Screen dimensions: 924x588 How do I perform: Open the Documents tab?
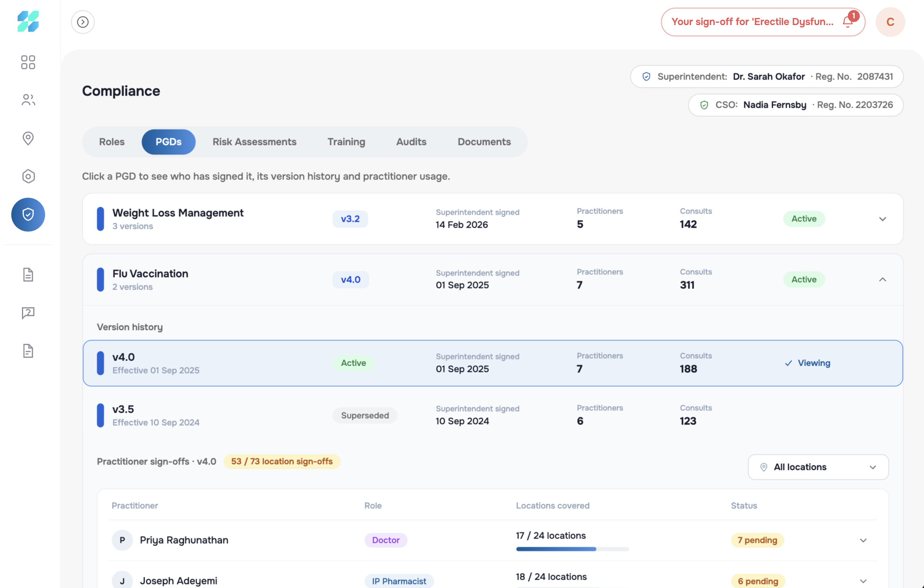click(484, 142)
